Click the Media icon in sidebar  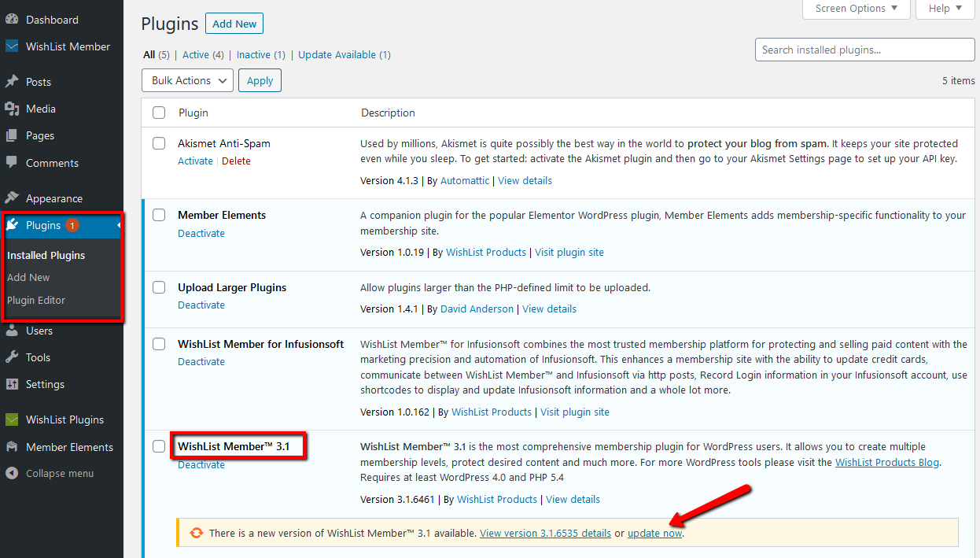coord(12,109)
